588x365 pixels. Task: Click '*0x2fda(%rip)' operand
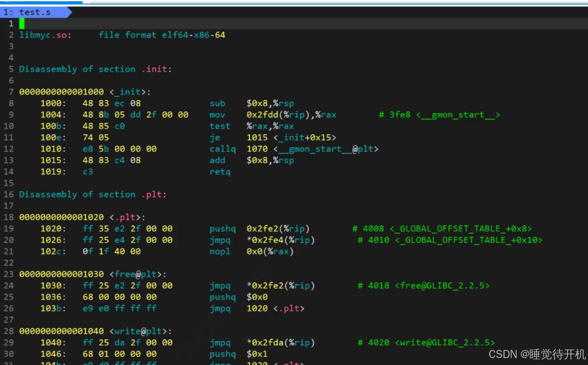coord(281,343)
